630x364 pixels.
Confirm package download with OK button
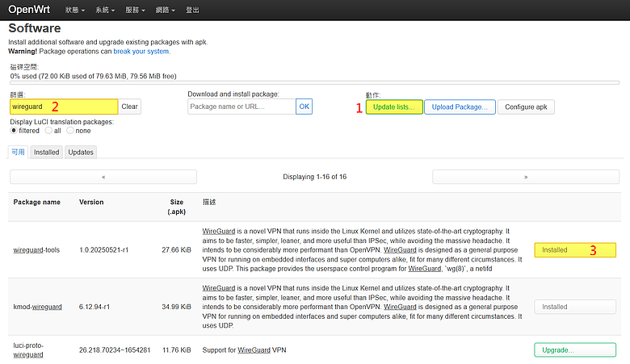click(x=304, y=107)
